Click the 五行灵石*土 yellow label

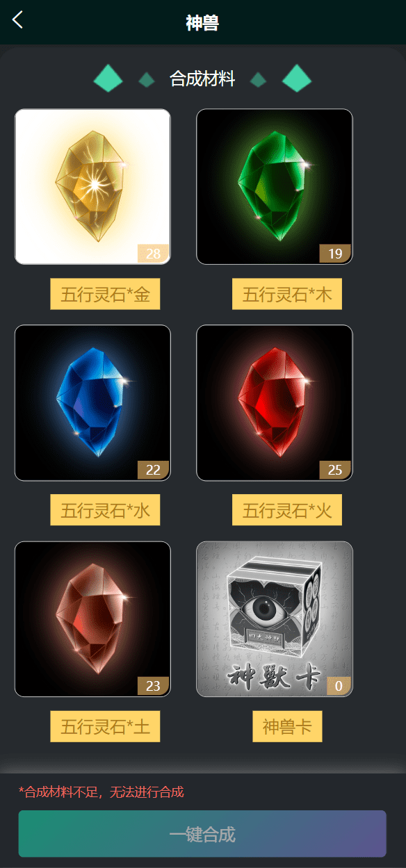point(105,727)
